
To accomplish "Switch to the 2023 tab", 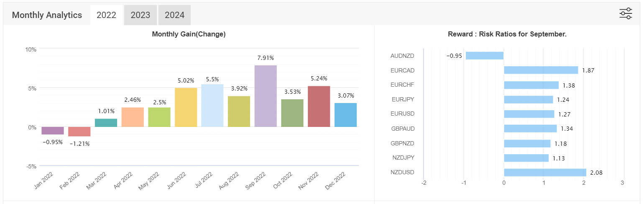I will pyautogui.click(x=140, y=15).
